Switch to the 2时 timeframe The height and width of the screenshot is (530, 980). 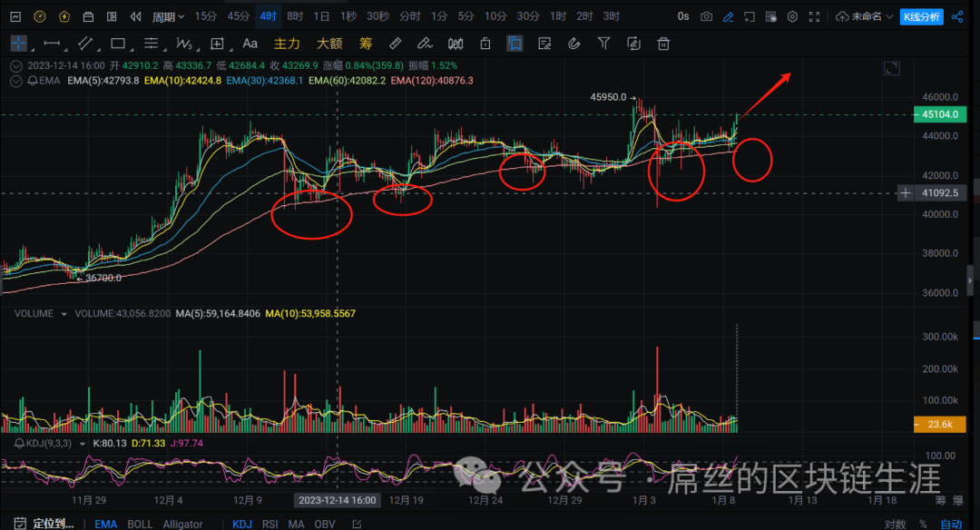(584, 16)
